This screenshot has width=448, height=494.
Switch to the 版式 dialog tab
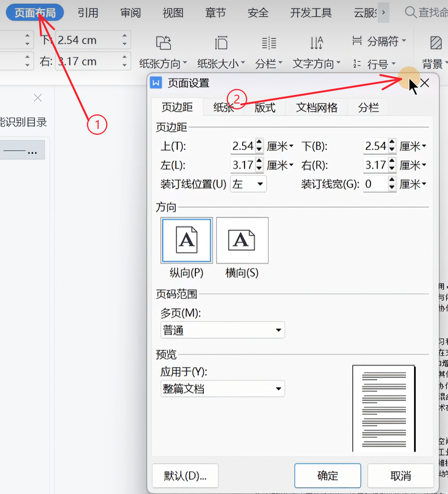pos(265,107)
